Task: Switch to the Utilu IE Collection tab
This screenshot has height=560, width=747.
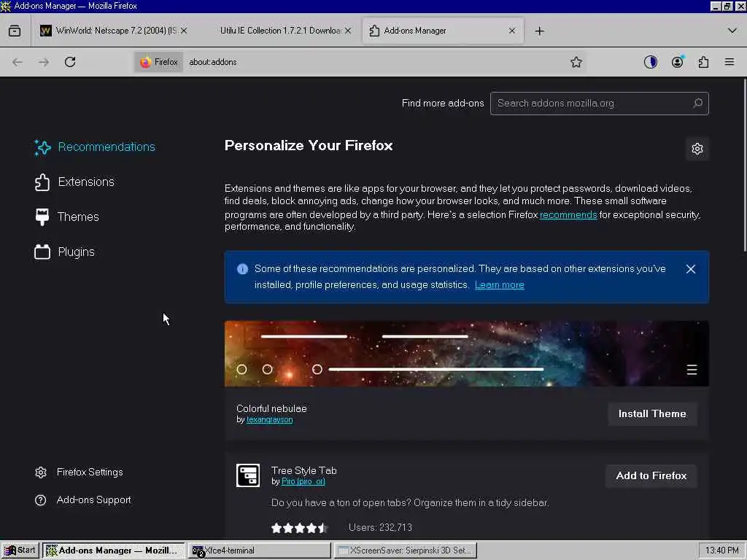Action: 281,31
